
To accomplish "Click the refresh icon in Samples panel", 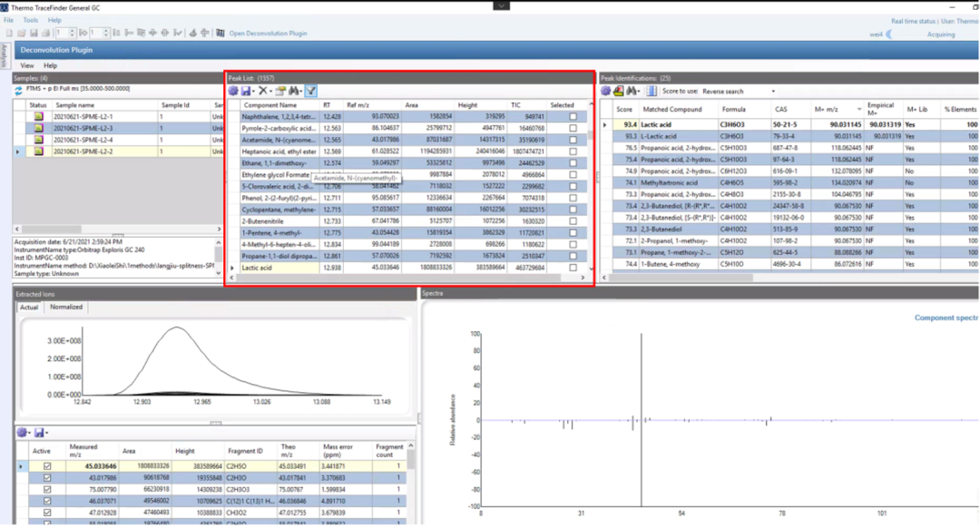I will (x=18, y=91).
